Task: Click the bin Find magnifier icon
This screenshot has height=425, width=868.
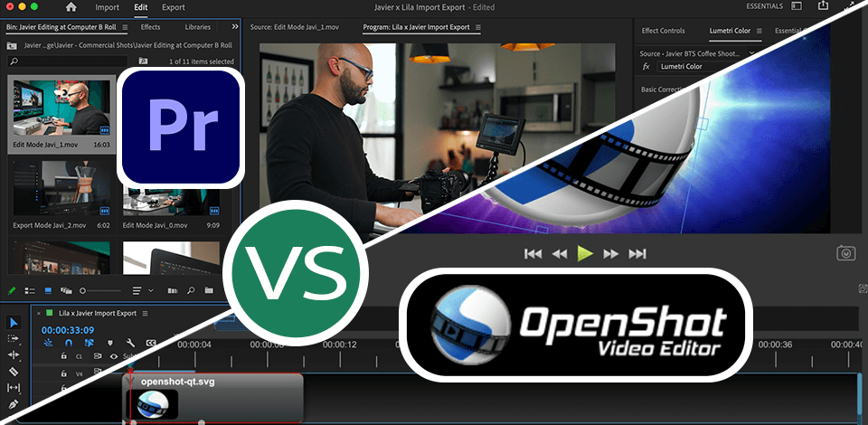Action: [x=191, y=290]
